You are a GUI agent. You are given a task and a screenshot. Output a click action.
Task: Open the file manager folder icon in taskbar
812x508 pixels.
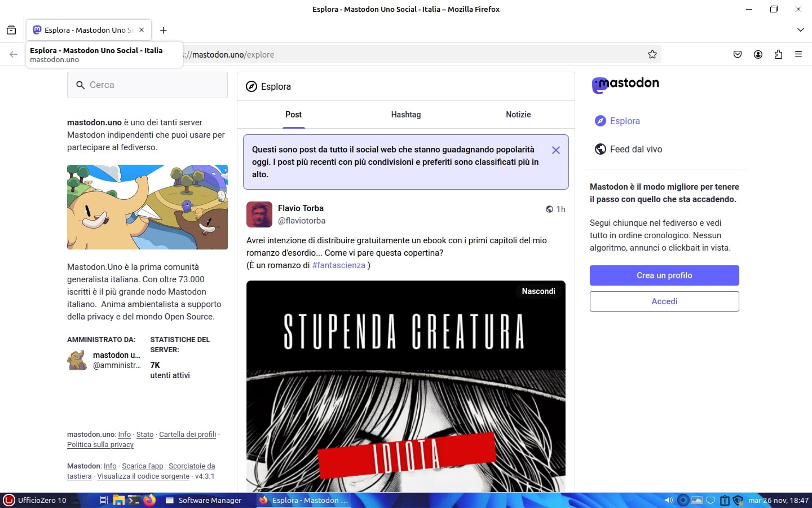(118, 500)
